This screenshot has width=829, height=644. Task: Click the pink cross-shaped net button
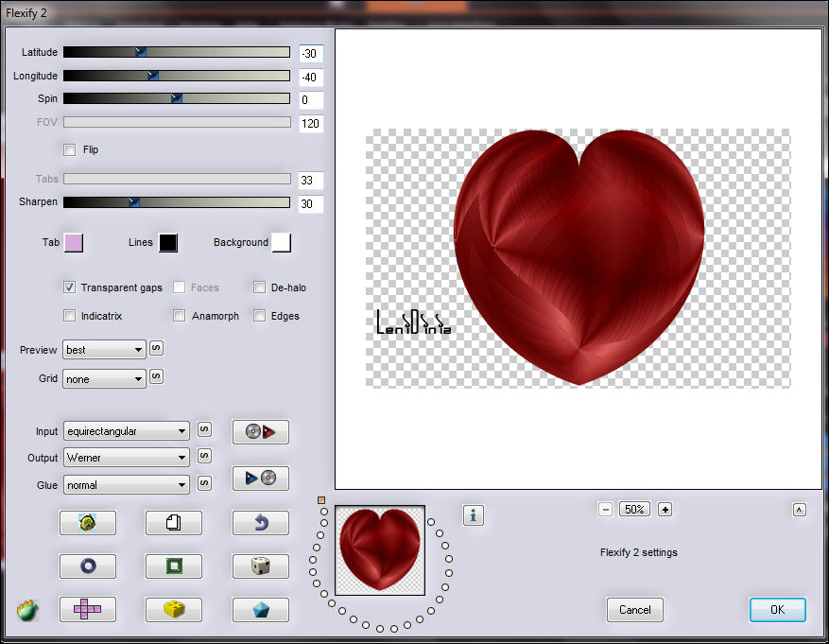87,610
